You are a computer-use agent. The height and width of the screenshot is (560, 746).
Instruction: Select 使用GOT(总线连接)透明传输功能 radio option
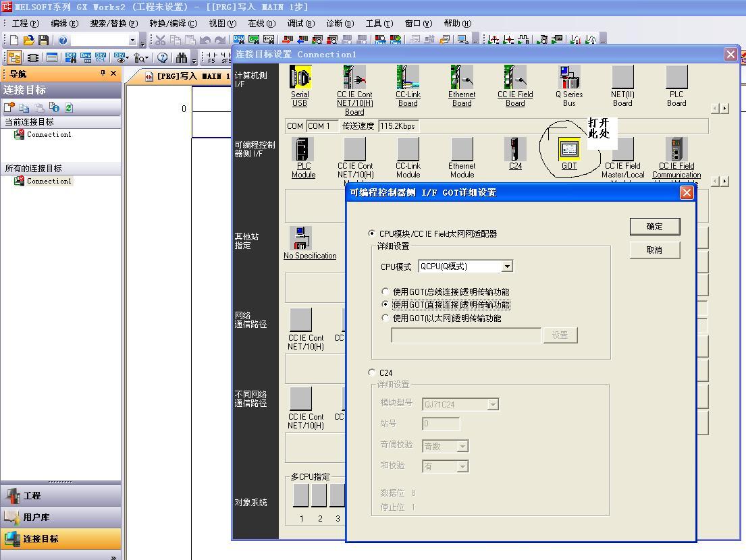385,292
